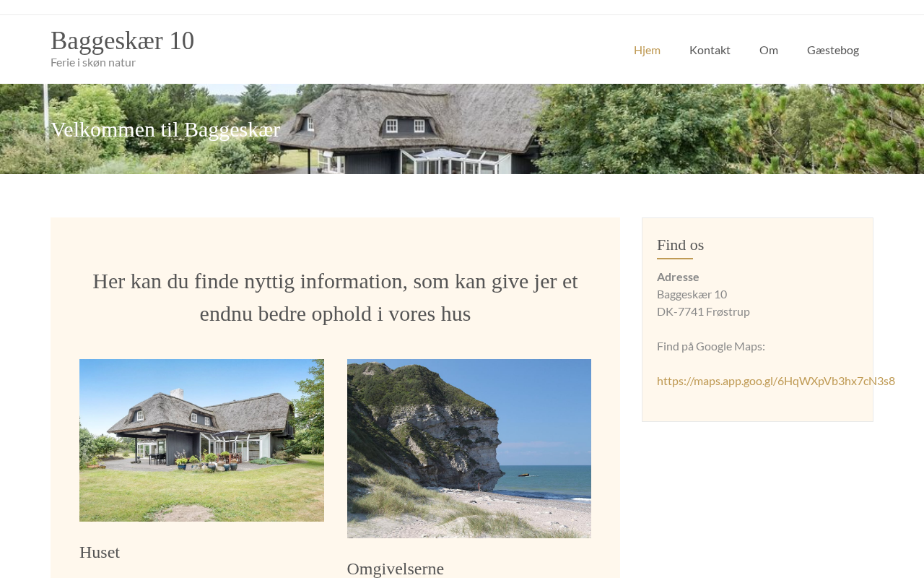Click the cliff and beach photo
The width and height of the screenshot is (924, 578).
pyautogui.click(x=469, y=449)
